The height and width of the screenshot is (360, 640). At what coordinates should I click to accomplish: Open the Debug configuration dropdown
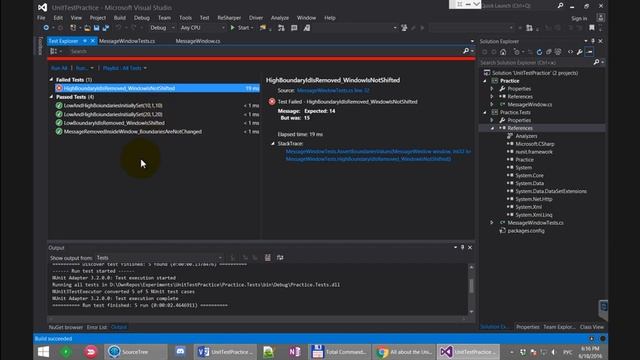click(162, 28)
